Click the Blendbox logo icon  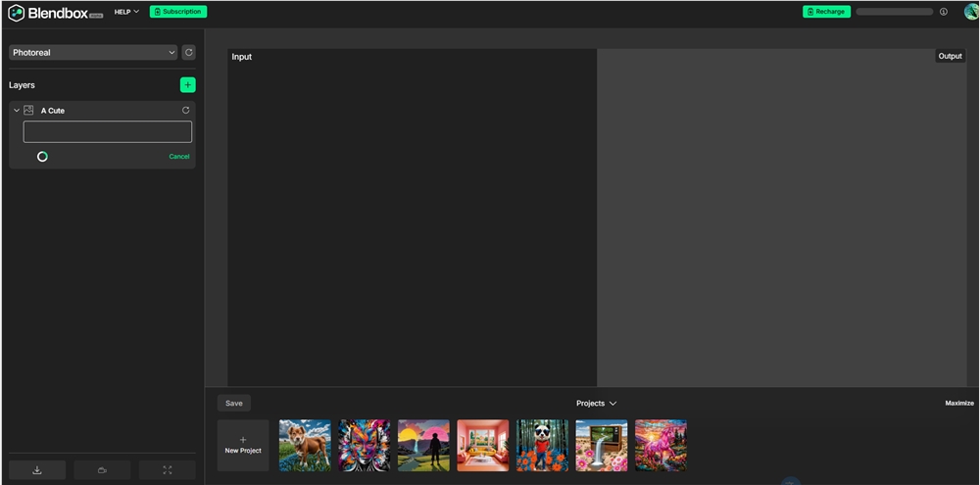16,13
